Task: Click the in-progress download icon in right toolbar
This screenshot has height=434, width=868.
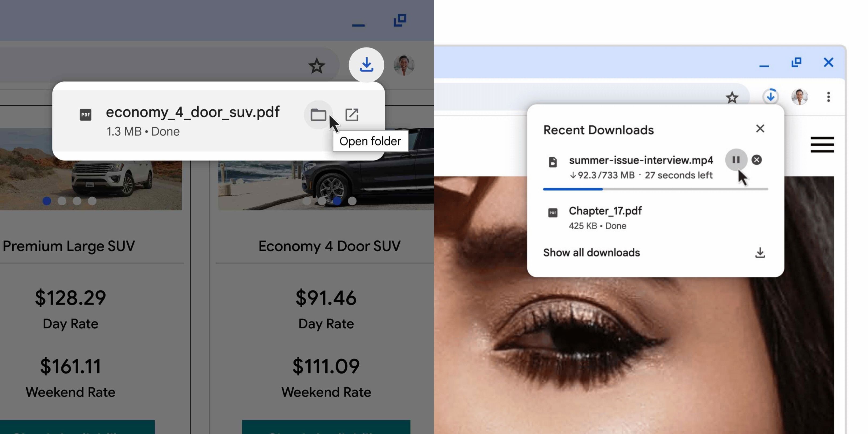Action: [770, 97]
